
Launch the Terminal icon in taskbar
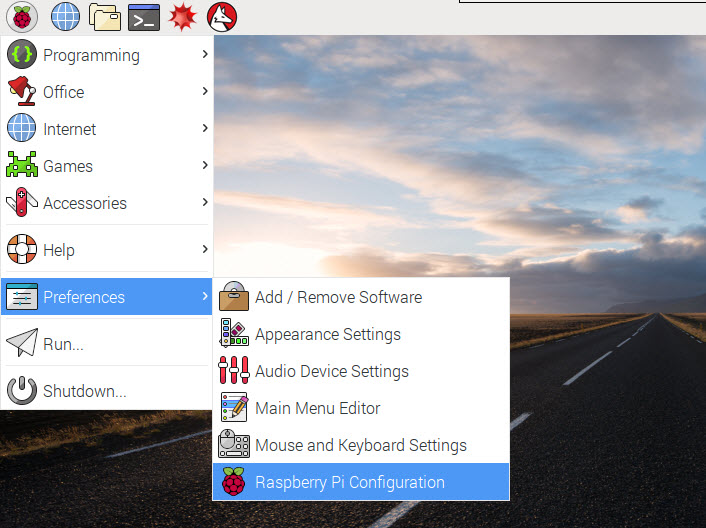tap(144, 18)
